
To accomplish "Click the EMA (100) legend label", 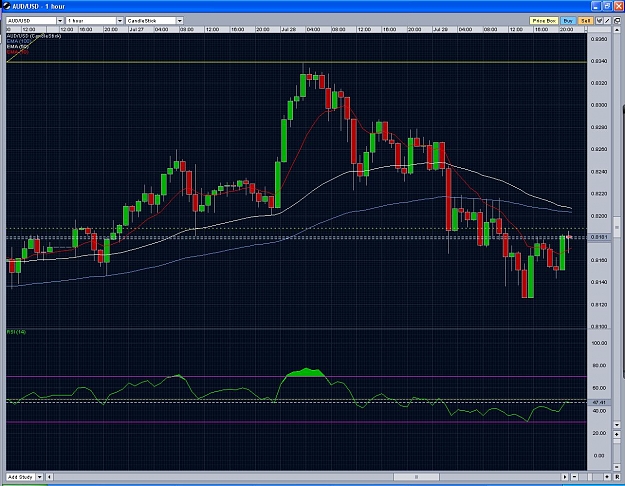I will coord(19,41).
